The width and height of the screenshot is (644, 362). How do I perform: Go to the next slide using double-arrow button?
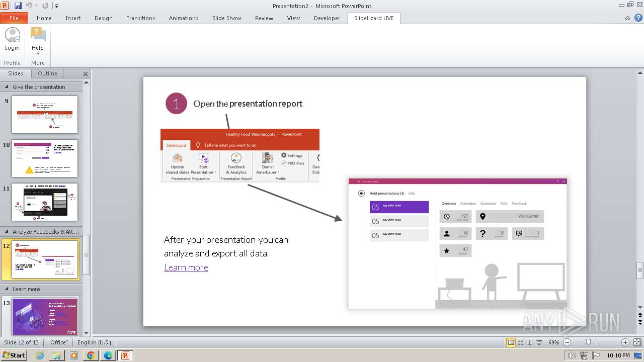tap(640, 322)
